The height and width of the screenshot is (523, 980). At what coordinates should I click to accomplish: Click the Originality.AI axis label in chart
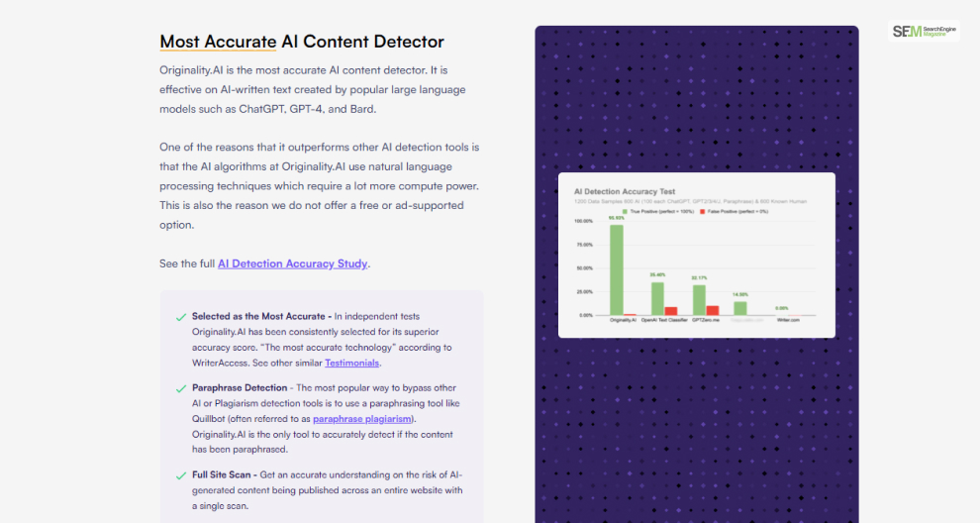point(623,320)
